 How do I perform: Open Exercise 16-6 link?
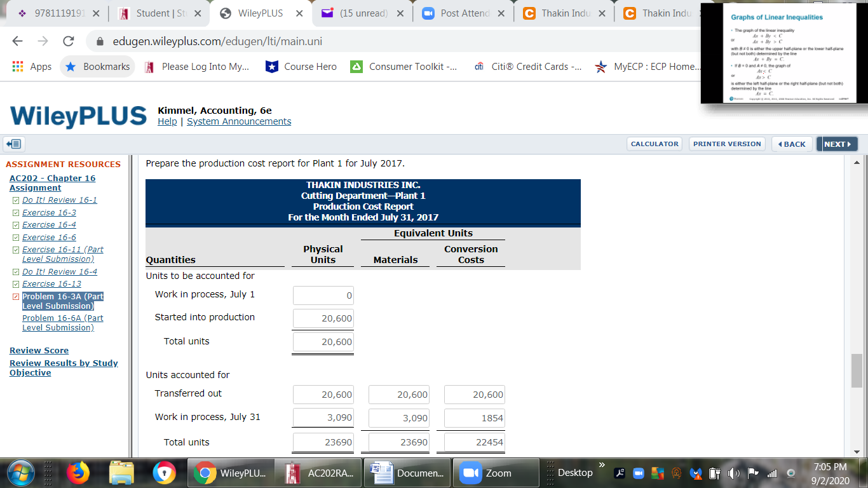tap(49, 238)
